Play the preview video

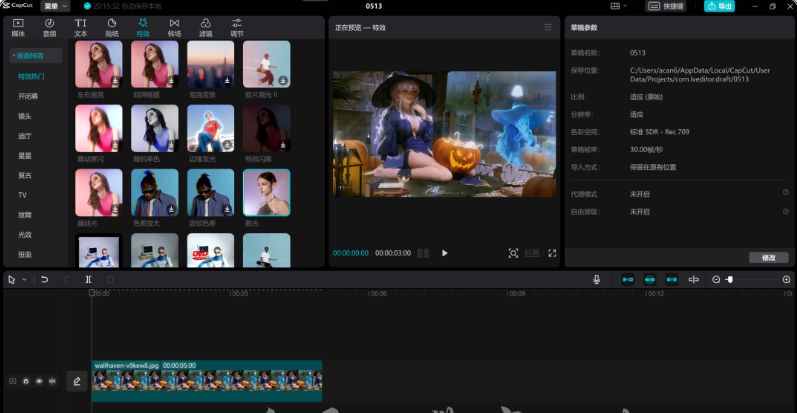[x=445, y=253]
